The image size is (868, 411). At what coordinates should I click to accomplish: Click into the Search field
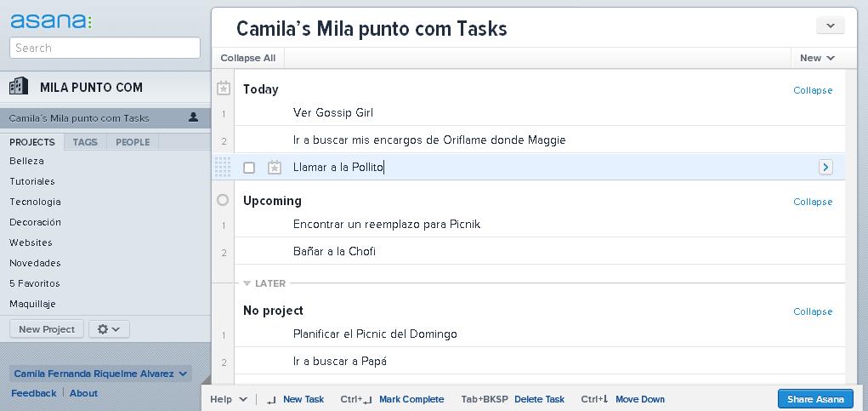(105, 49)
